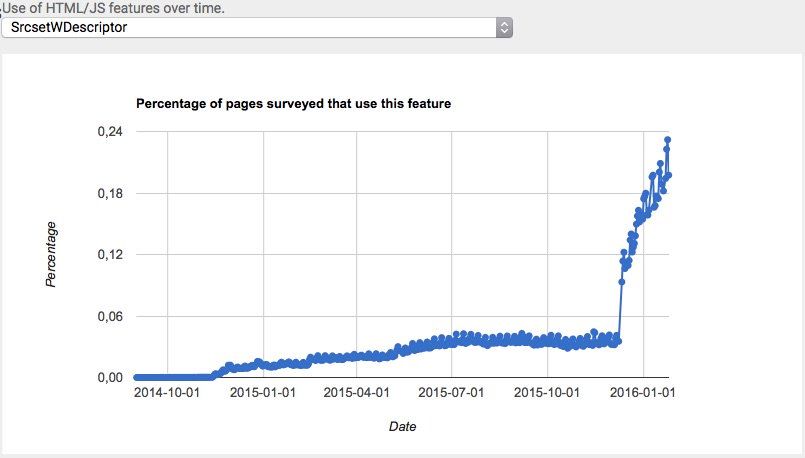The width and height of the screenshot is (805, 458).
Task: Click the 2016-01-01 date axis label
Action: click(642, 393)
